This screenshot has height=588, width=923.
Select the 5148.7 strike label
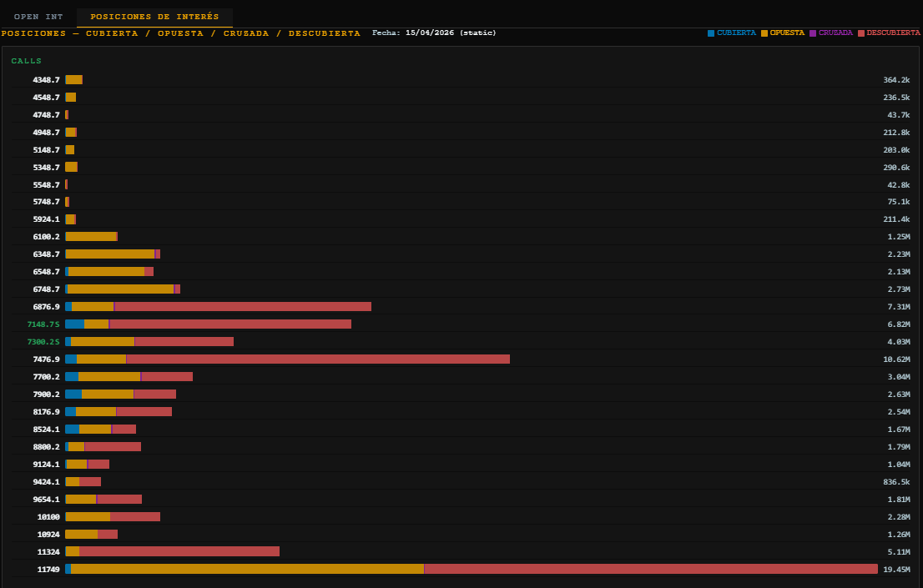[x=46, y=150]
